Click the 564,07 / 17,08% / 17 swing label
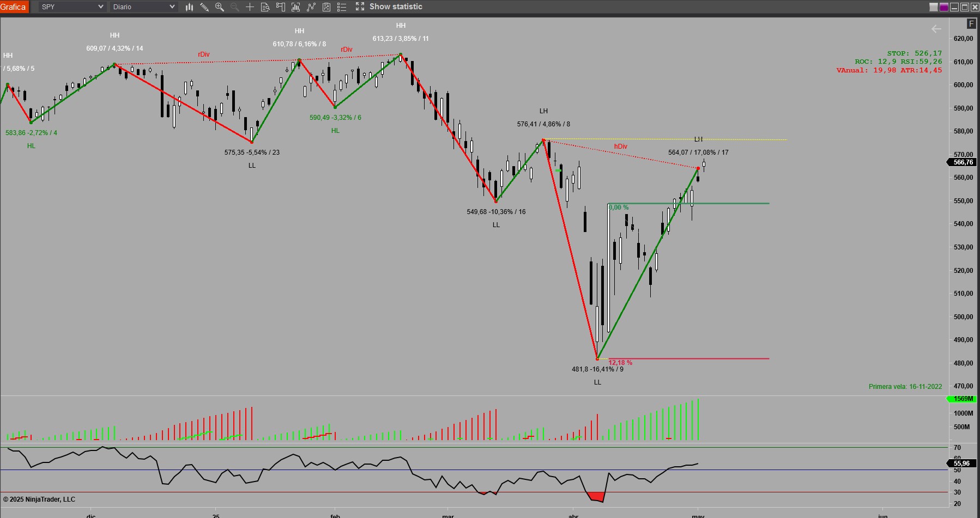 (698, 153)
